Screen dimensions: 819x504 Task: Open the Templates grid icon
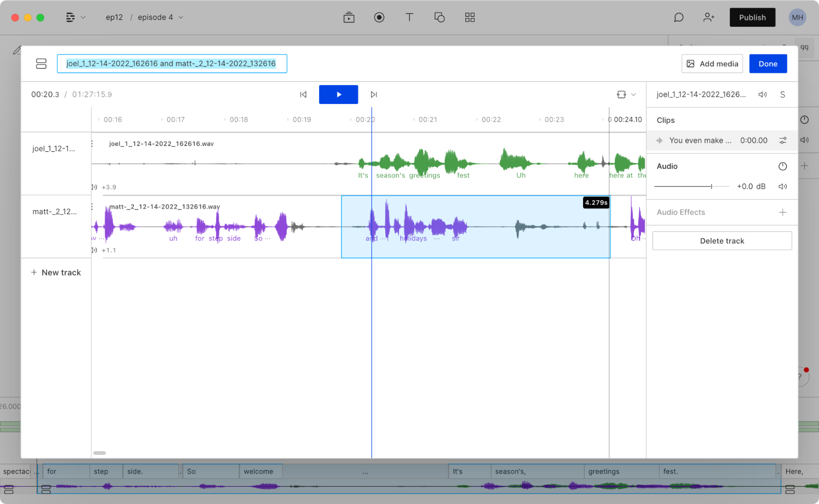470,17
